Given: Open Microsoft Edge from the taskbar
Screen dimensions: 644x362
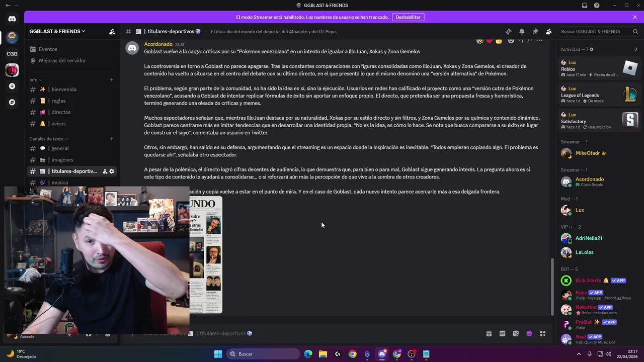Looking at the screenshot, I should tap(308, 354).
